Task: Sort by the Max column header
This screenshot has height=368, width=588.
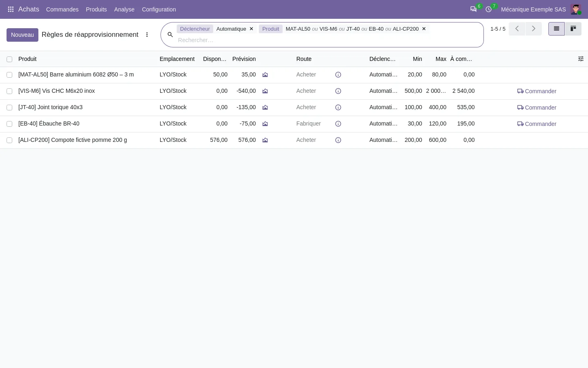Action: 441,59
